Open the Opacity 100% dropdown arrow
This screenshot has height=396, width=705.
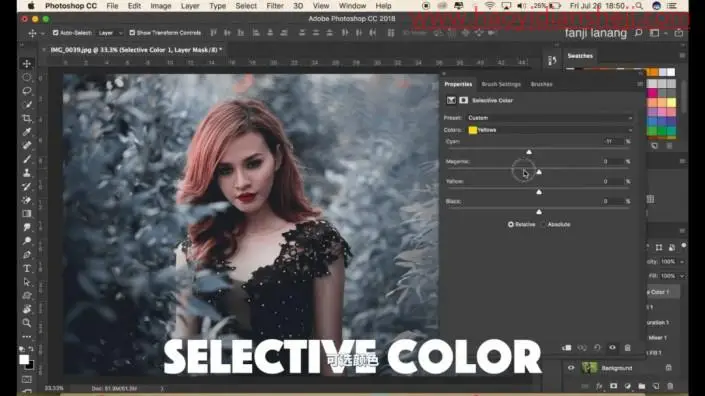(x=682, y=262)
